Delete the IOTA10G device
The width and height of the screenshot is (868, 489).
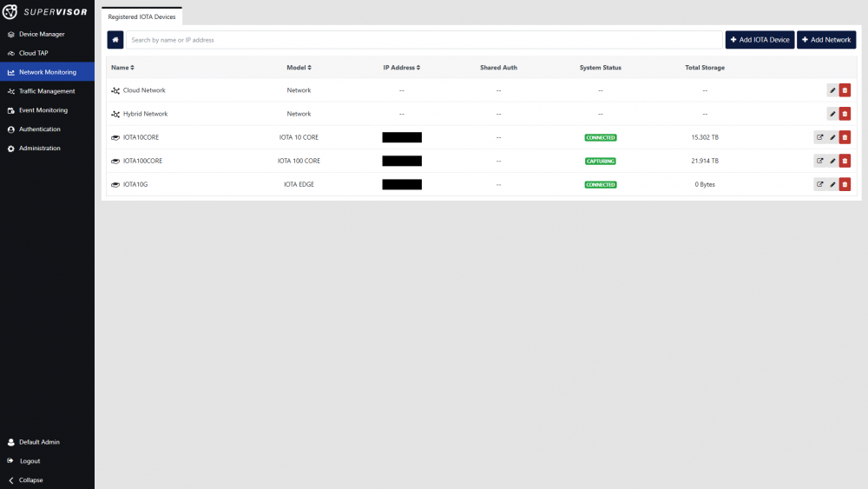click(845, 184)
